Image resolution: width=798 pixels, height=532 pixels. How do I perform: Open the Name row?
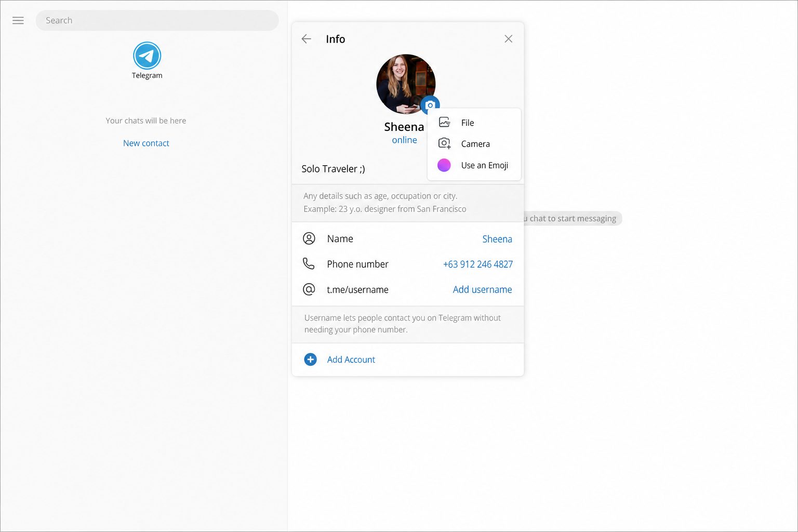click(408, 239)
